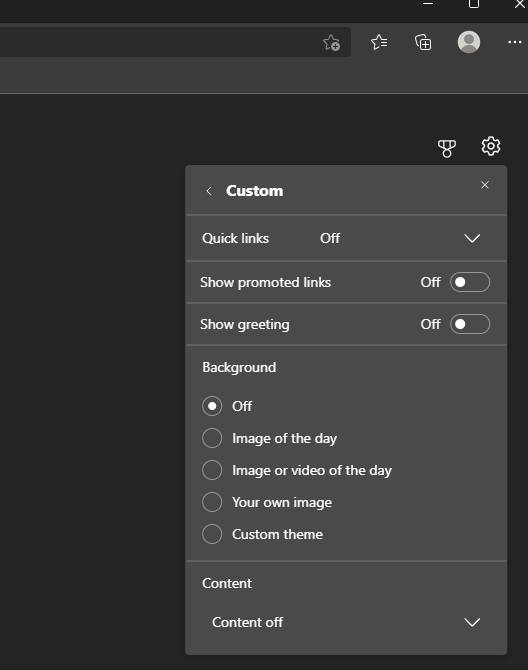This screenshot has width=528, height=670.
Task: Choose Image or video of the day
Action: click(x=212, y=470)
